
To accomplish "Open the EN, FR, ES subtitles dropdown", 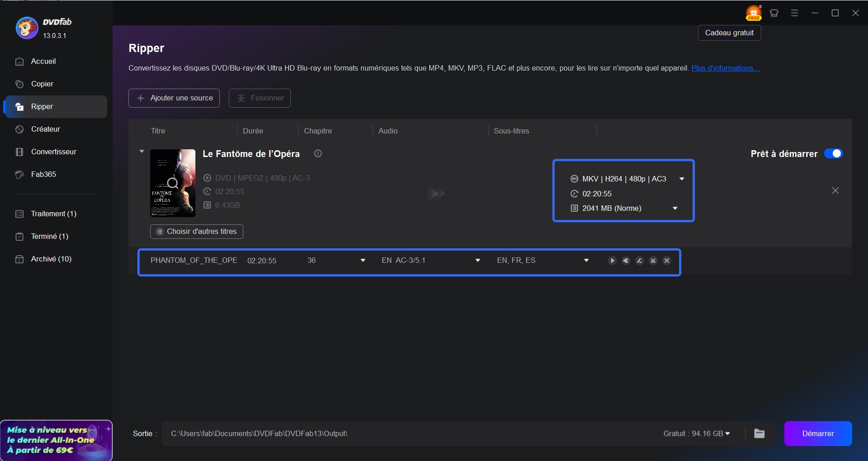I will tap(586, 260).
